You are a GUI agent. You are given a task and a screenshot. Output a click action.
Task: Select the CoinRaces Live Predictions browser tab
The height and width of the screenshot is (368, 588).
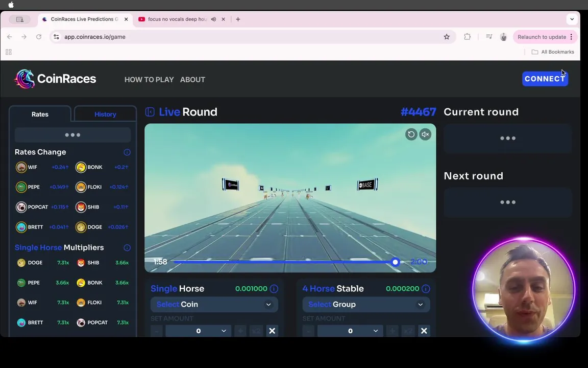point(85,19)
